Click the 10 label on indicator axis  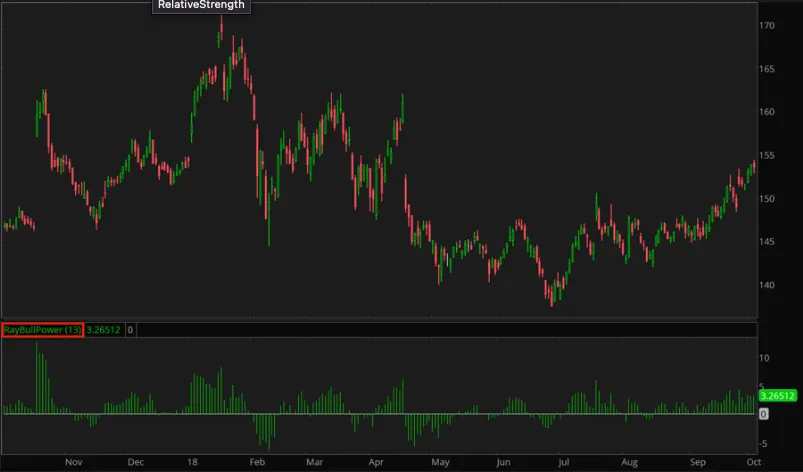[x=764, y=358]
